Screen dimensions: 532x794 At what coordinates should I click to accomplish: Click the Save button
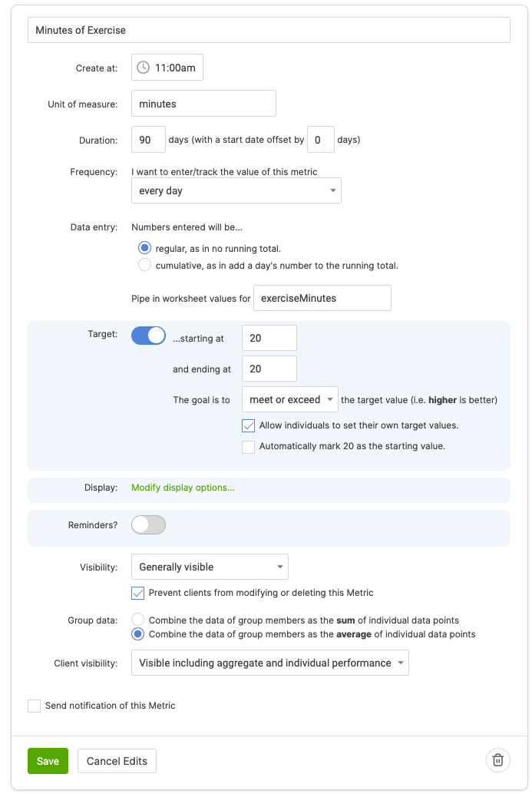coord(48,761)
